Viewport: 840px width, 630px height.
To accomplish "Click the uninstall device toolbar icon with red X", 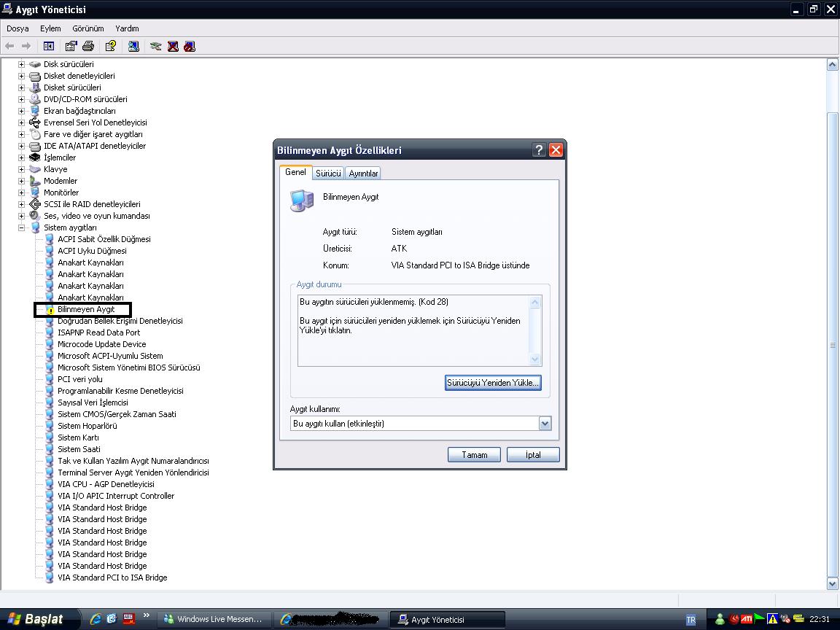I will click(173, 46).
